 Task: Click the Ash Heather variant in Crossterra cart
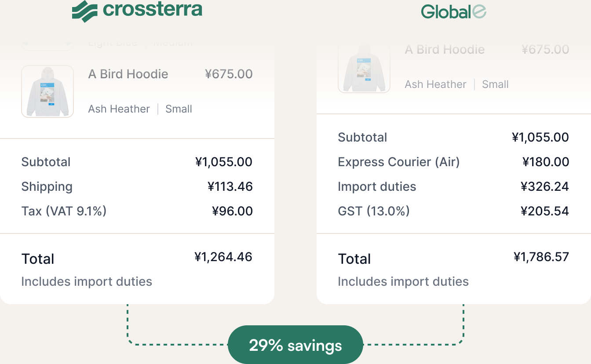[x=119, y=109]
